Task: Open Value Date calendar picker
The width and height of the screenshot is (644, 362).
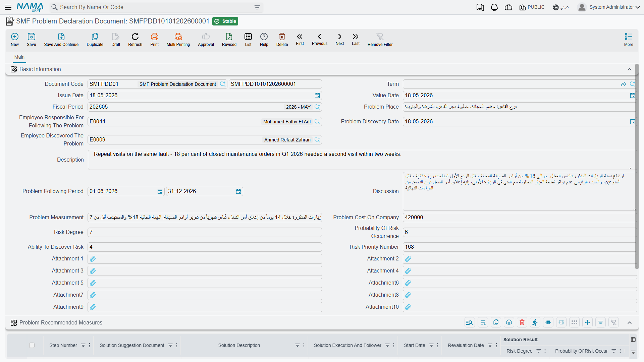Action: tap(633, 96)
